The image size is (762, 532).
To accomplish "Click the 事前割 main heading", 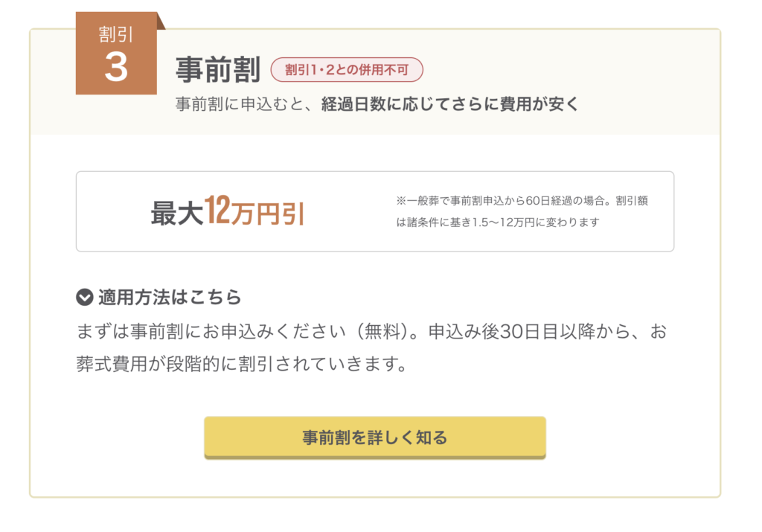I will pyautogui.click(x=218, y=69).
